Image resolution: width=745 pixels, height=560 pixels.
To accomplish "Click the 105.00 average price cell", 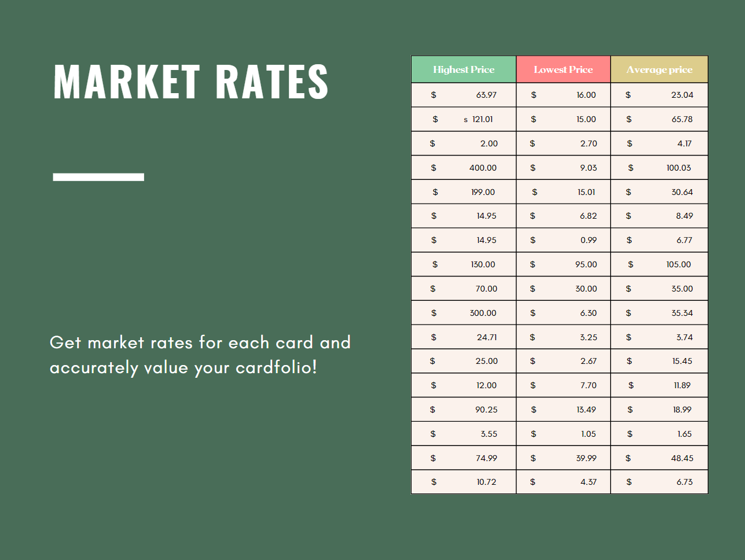I will click(x=659, y=264).
